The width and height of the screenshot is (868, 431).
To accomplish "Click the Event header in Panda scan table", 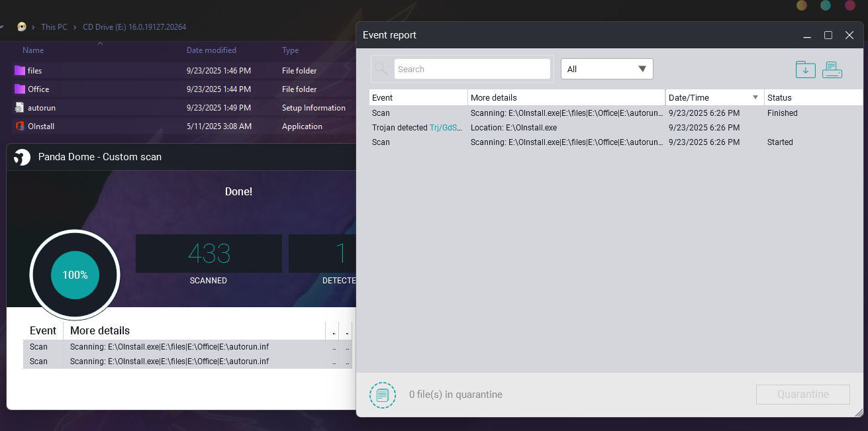I will (43, 330).
